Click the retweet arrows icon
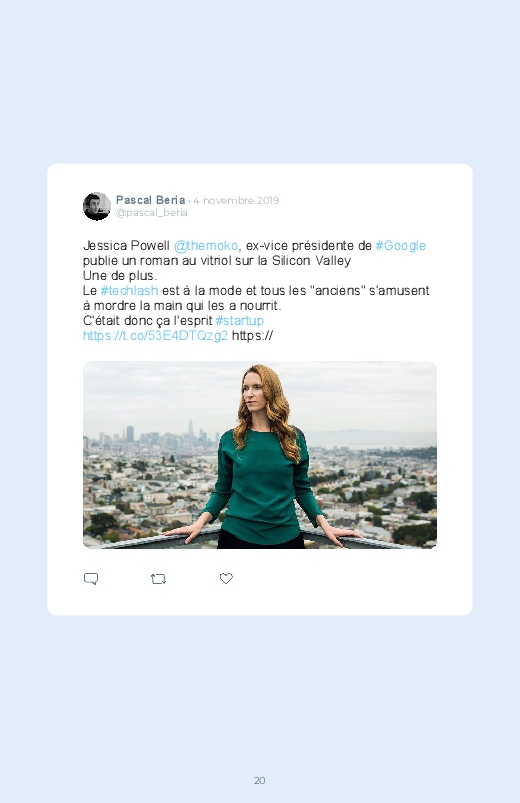 pyautogui.click(x=158, y=579)
